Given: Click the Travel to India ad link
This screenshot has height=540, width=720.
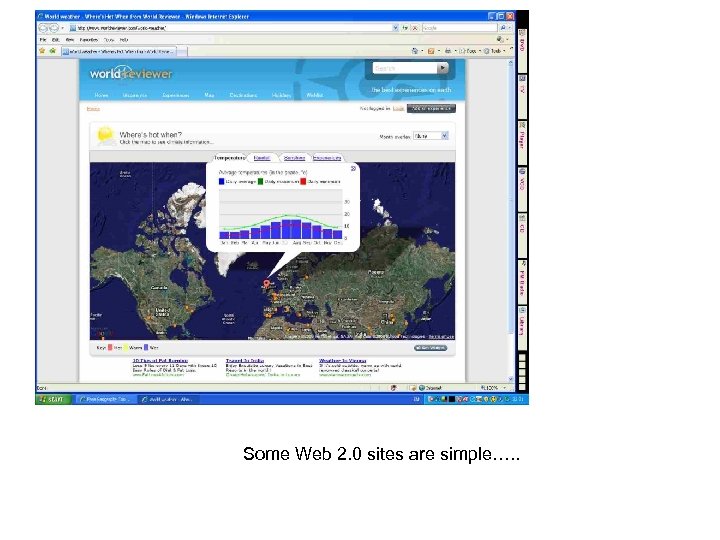Looking at the screenshot, I should [245, 360].
